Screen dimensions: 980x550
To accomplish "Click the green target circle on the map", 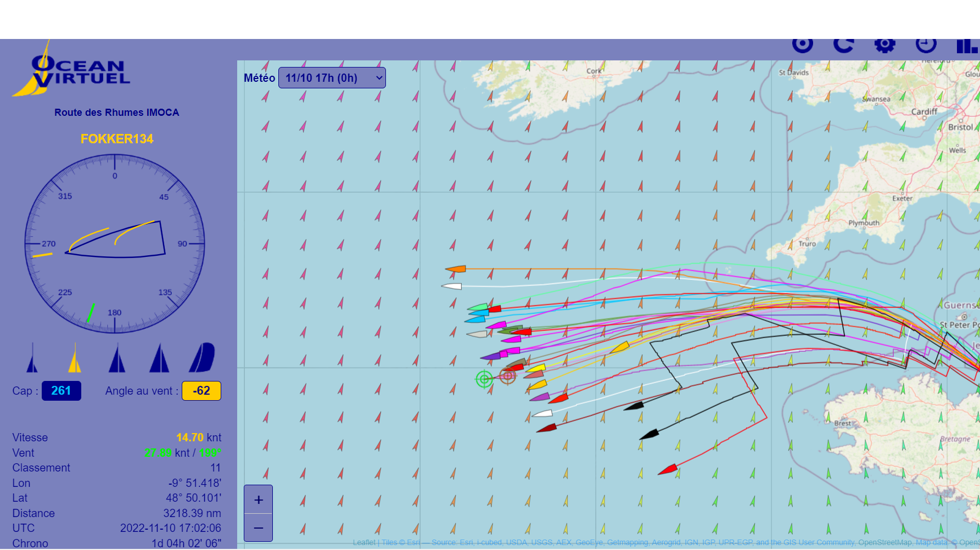I will (484, 379).
